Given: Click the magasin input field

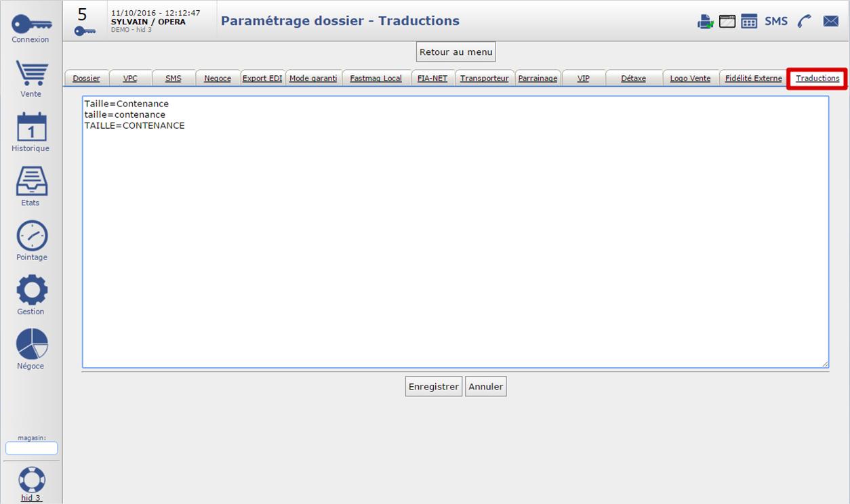Looking at the screenshot, I should click(x=31, y=448).
